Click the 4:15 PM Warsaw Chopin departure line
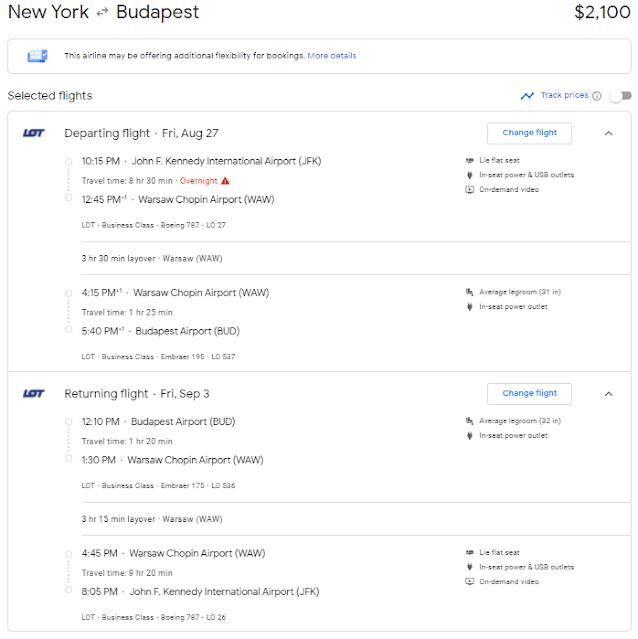This screenshot has height=639, width=638. 175,293
